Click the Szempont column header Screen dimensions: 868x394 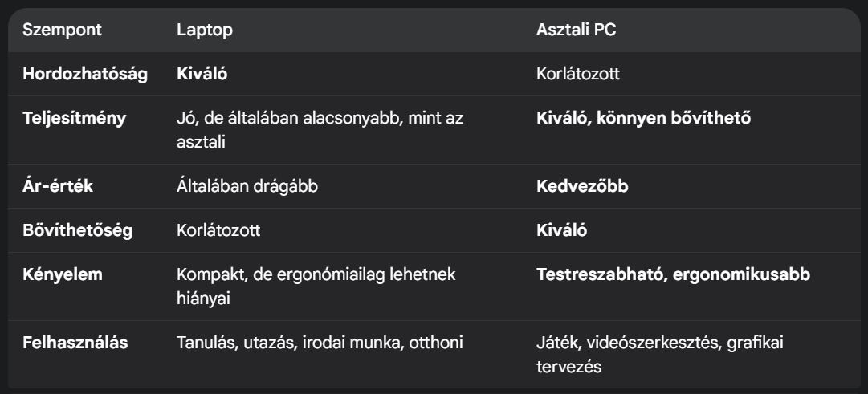pos(62,30)
